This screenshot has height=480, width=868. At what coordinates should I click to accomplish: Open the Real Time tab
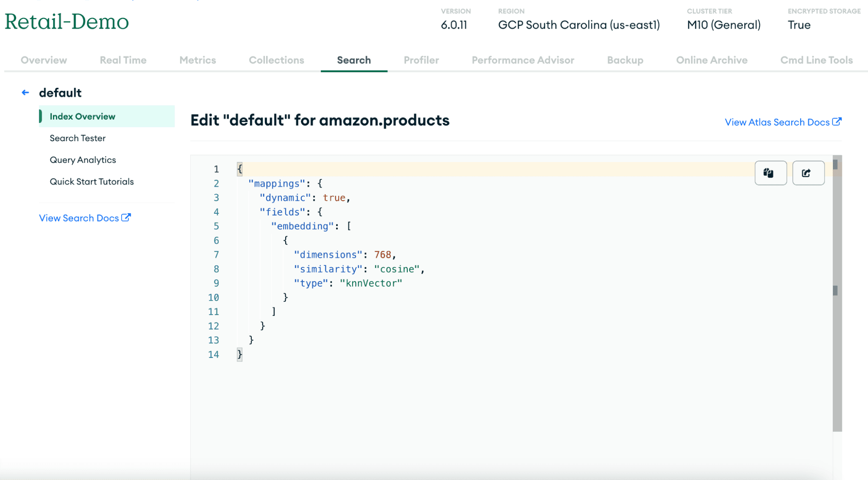pyautogui.click(x=122, y=60)
